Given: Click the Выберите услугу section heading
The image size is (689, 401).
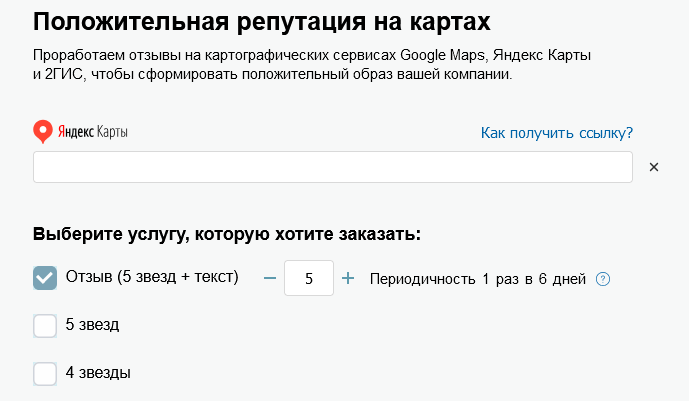Looking at the screenshot, I should point(226,235).
